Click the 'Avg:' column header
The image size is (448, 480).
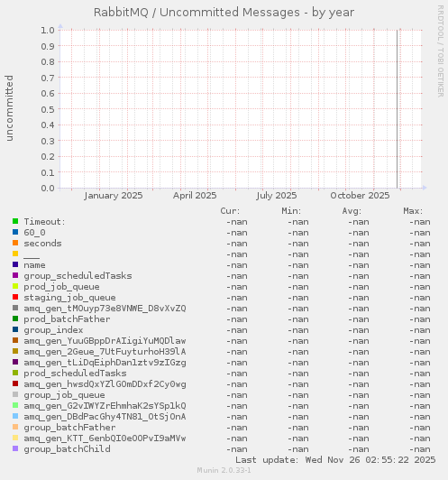[x=352, y=211]
